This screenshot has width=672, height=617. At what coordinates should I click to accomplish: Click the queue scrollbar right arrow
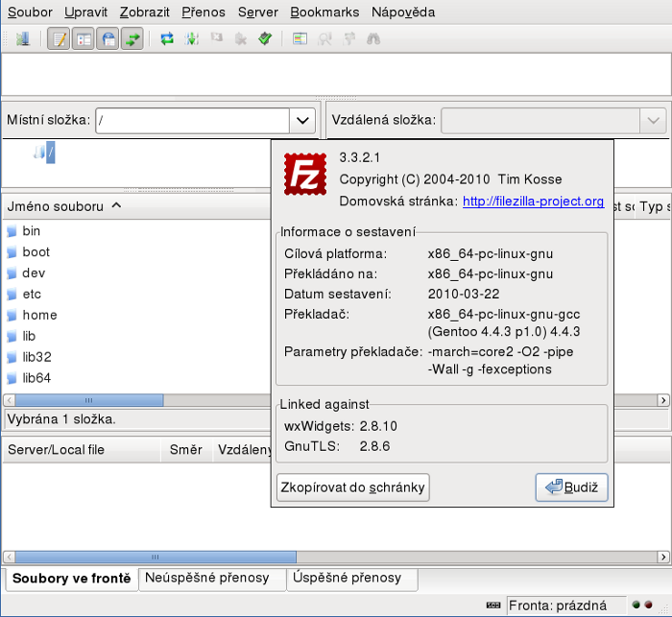[x=663, y=557]
